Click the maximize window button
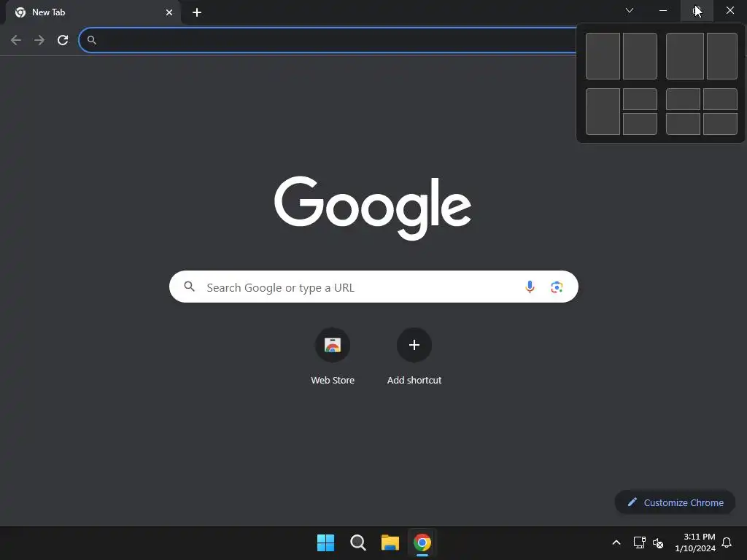 coord(697,10)
